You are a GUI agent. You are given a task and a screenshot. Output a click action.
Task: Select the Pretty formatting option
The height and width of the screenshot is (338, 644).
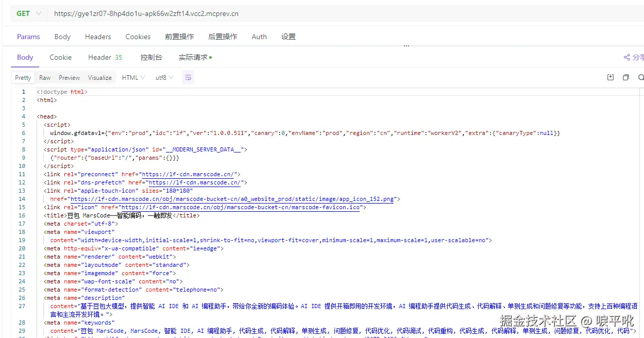pos(23,77)
